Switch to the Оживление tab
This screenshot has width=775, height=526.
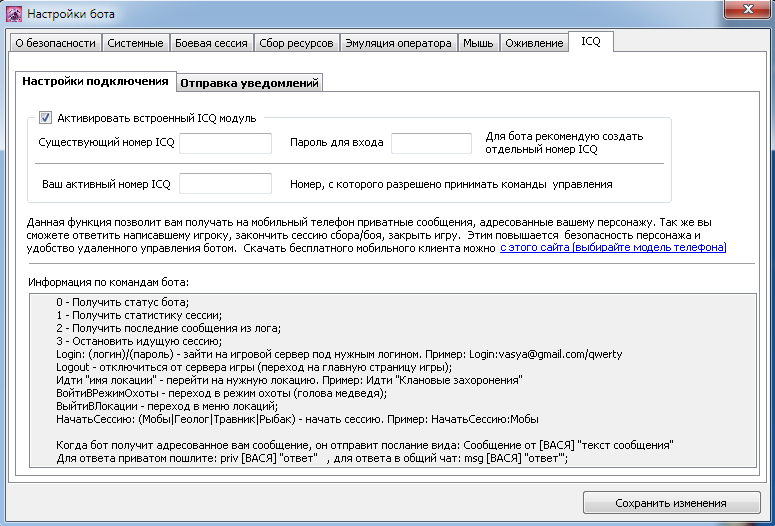point(534,43)
